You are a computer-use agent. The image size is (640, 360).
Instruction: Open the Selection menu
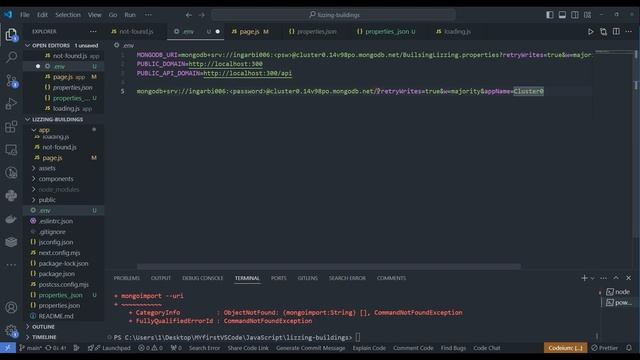point(68,15)
